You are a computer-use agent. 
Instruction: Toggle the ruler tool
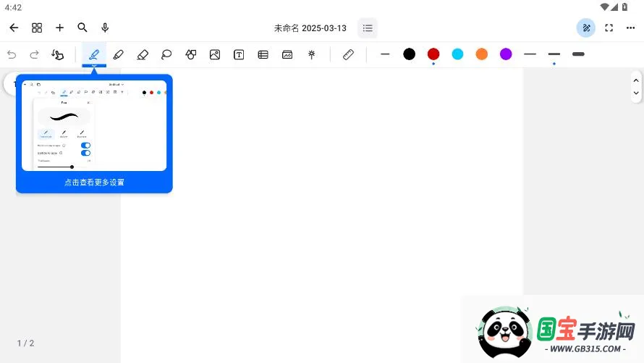point(348,54)
